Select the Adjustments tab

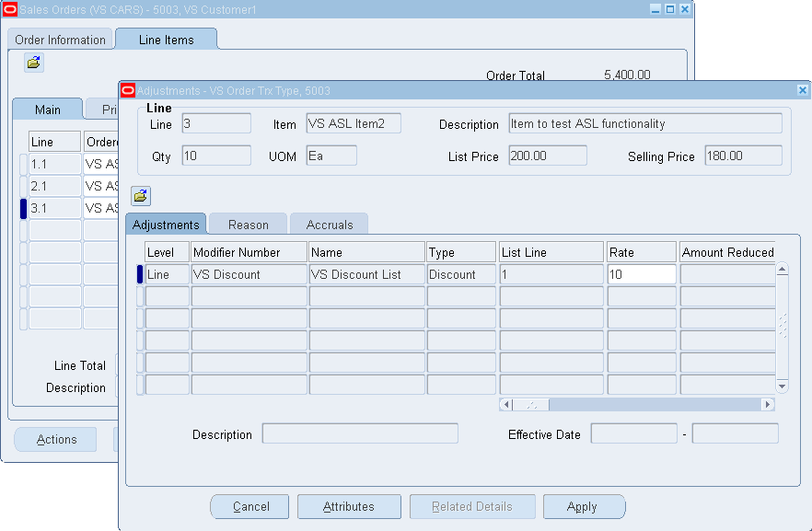pyautogui.click(x=166, y=224)
